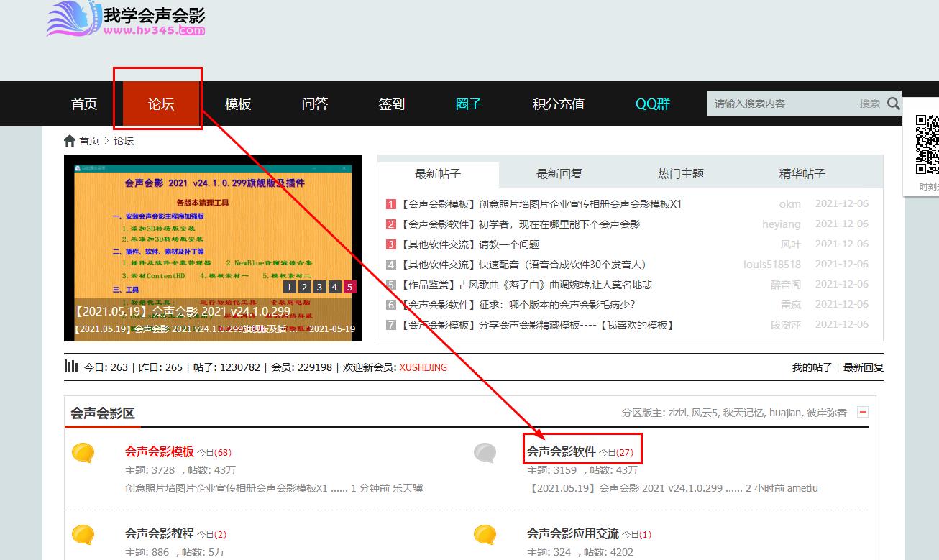Select slide number 3 on banner
The width and height of the screenshot is (939, 560).
pos(319,287)
